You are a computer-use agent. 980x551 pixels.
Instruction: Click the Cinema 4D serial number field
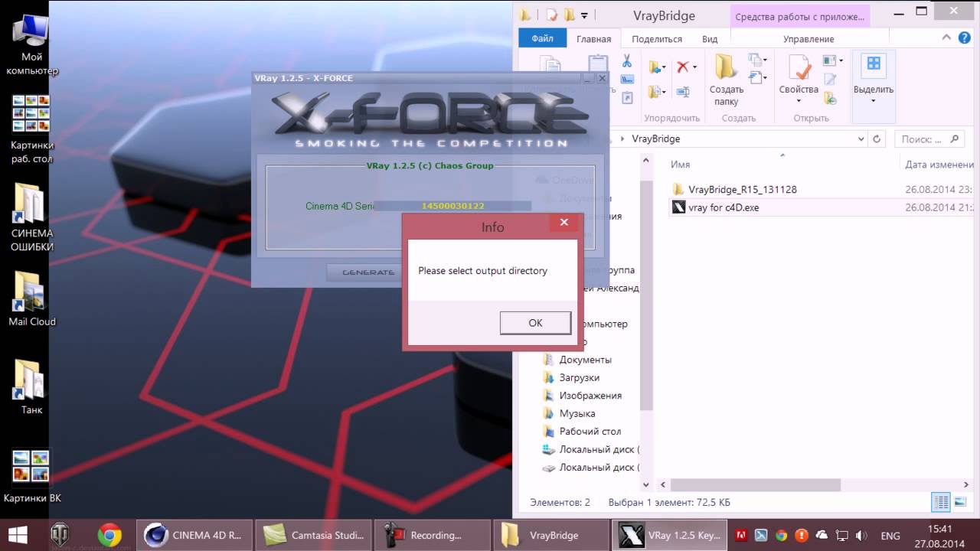[x=452, y=206]
